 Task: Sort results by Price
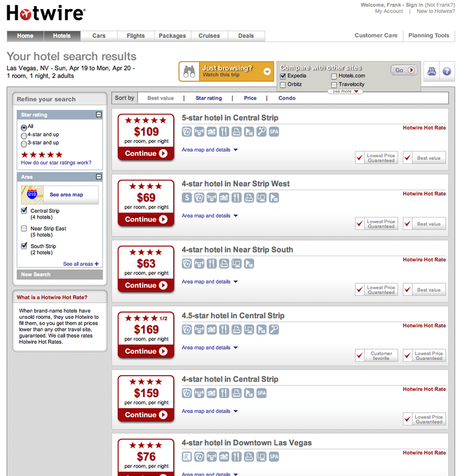pos(250,98)
